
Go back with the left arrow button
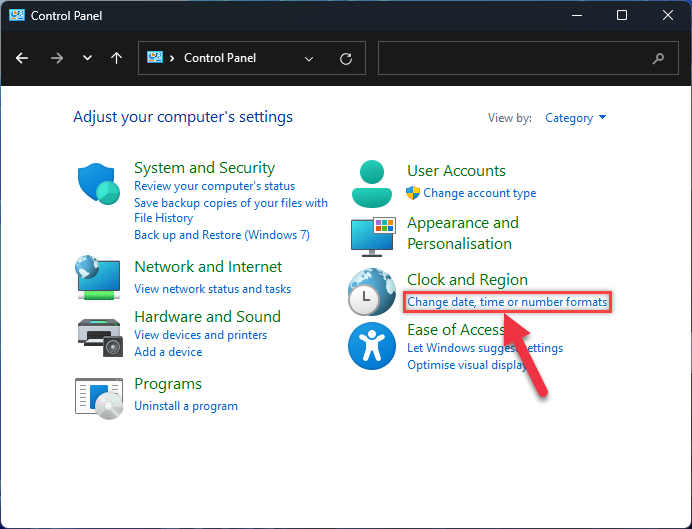click(x=22, y=58)
